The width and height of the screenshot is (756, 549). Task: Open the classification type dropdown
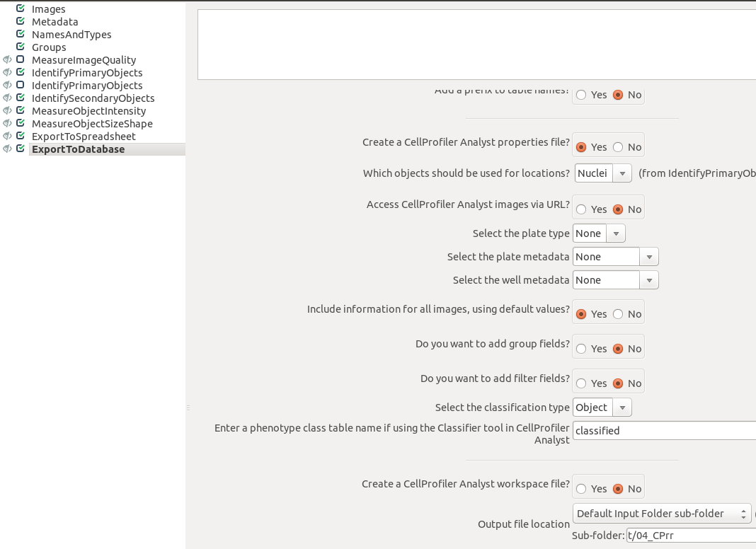pos(622,407)
